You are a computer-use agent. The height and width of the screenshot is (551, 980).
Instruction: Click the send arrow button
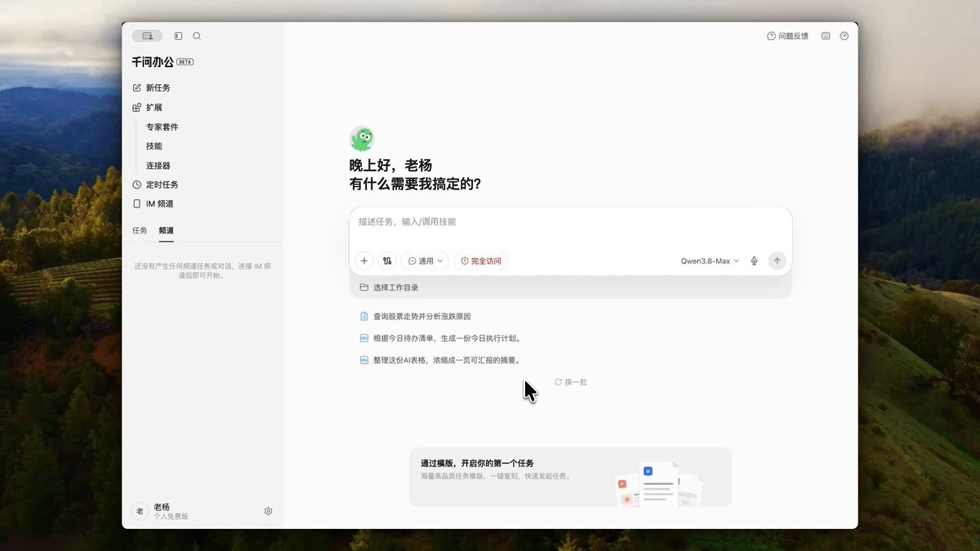click(777, 261)
